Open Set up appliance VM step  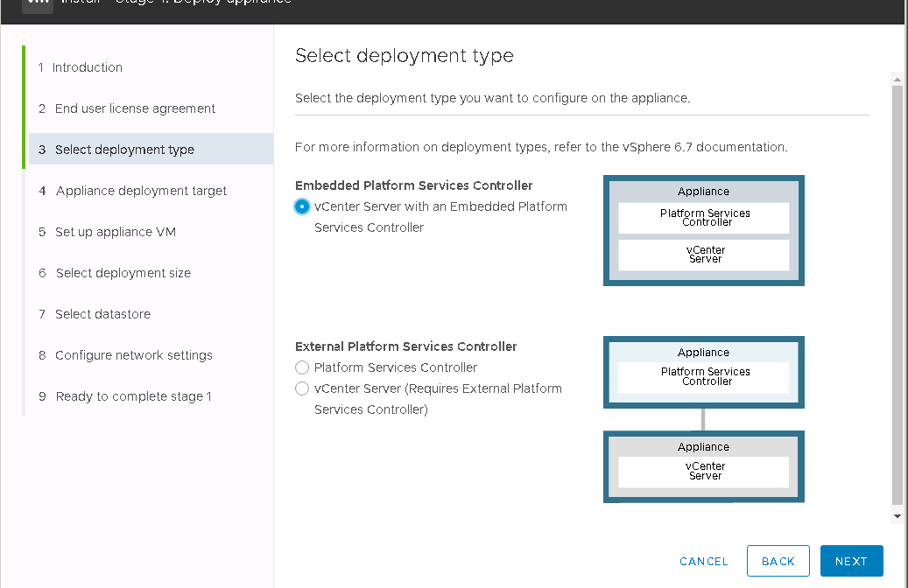(x=116, y=232)
